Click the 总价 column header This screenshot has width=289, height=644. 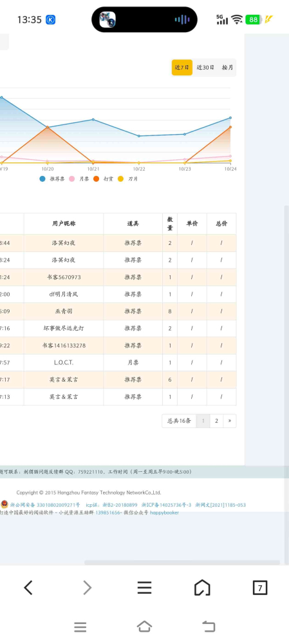(221, 224)
